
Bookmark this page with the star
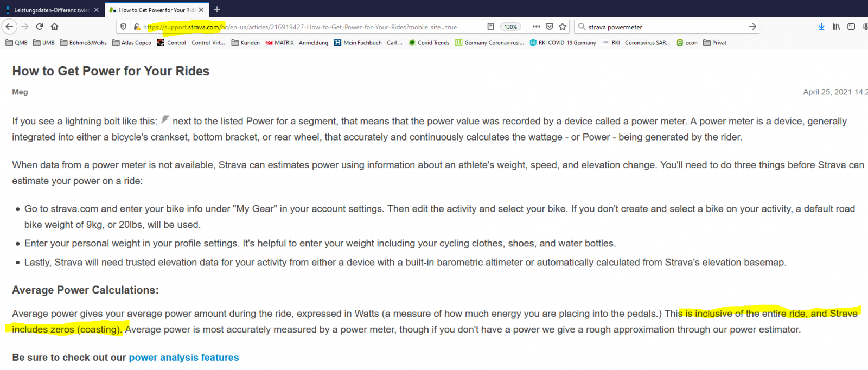563,27
